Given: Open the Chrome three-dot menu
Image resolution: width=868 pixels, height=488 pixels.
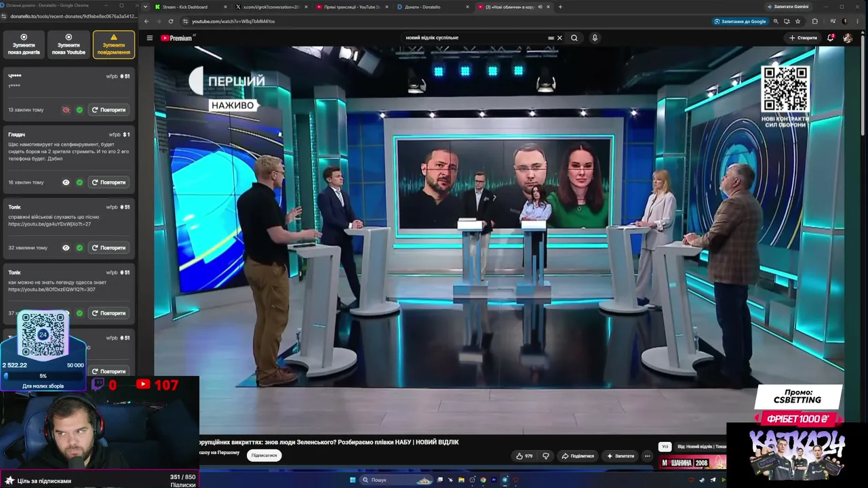Looking at the screenshot, I should [x=858, y=21].
